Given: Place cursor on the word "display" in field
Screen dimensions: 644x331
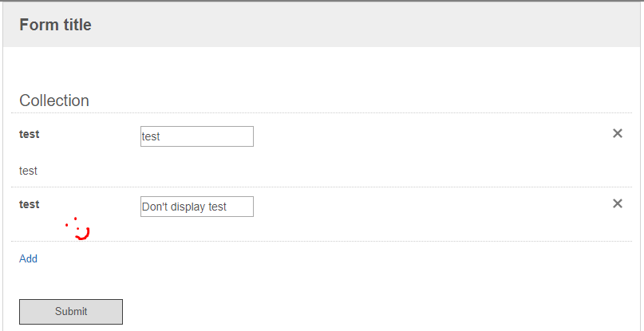Looking at the screenshot, I should (187, 207).
